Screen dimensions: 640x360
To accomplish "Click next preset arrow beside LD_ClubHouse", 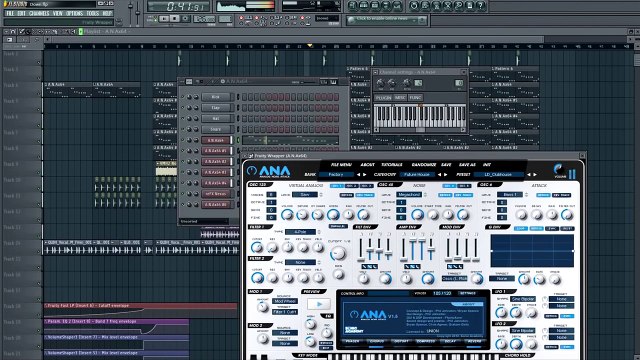I will click(x=535, y=175).
